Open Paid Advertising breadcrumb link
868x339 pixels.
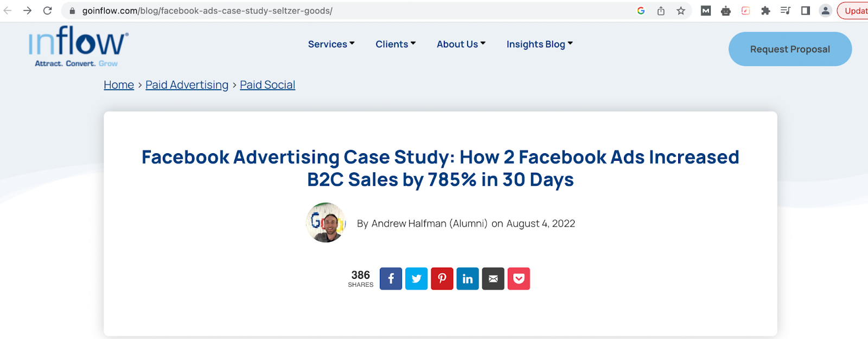pyautogui.click(x=187, y=85)
